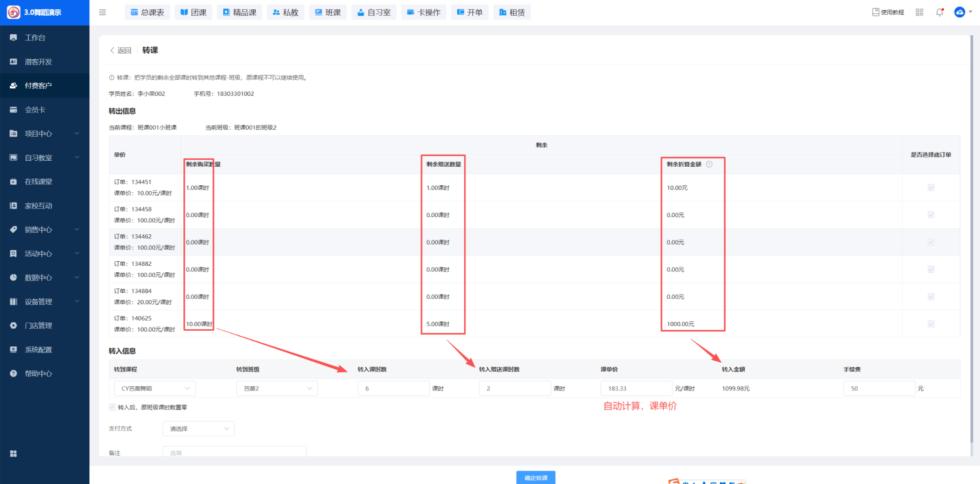Switch to the 总课表 top tab
The height and width of the screenshot is (484, 980).
pos(147,13)
